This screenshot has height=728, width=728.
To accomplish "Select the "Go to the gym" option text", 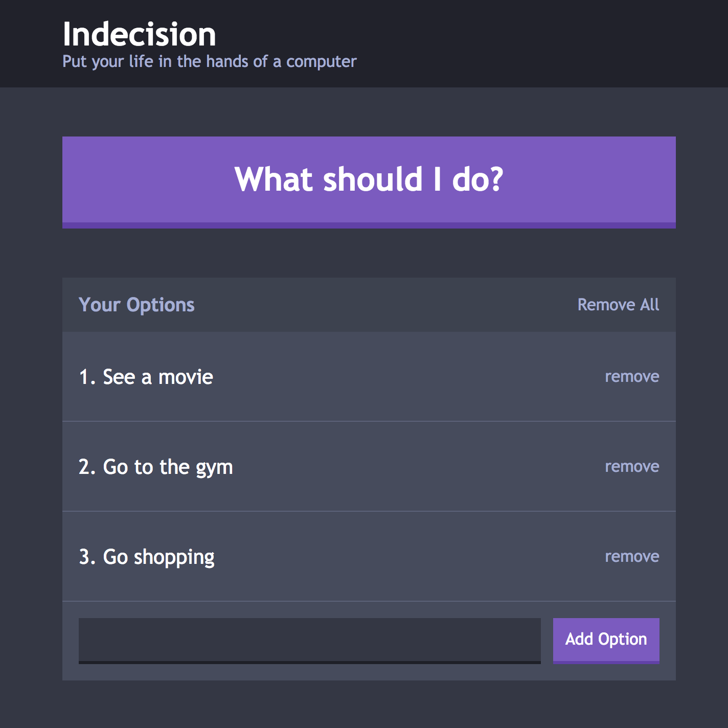I will pyautogui.click(x=168, y=467).
